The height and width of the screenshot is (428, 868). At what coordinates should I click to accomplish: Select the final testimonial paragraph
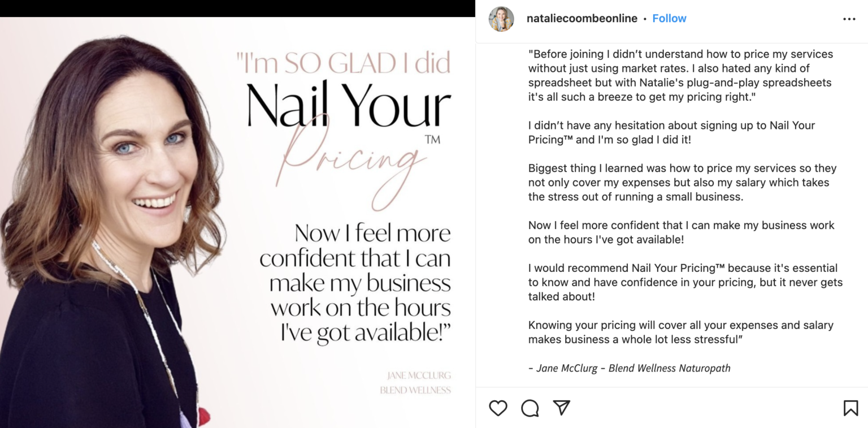coord(680,332)
